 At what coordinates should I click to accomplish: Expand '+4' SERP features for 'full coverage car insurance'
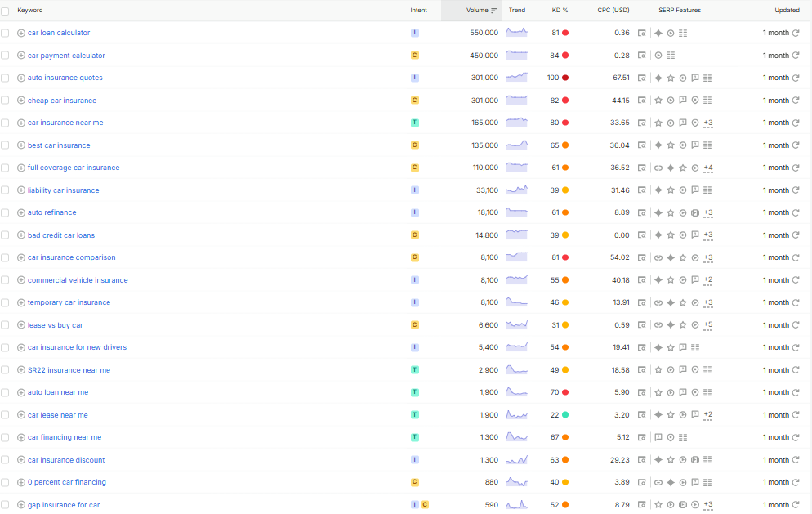708,168
